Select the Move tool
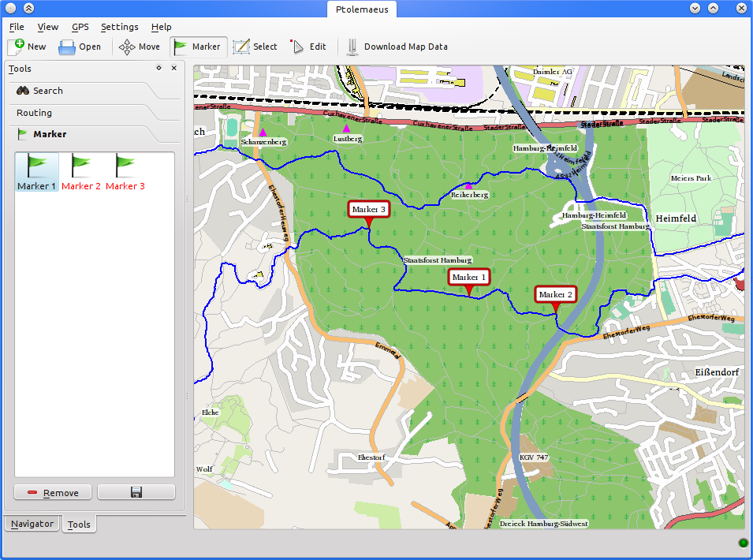This screenshot has width=753, height=560. (140, 47)
